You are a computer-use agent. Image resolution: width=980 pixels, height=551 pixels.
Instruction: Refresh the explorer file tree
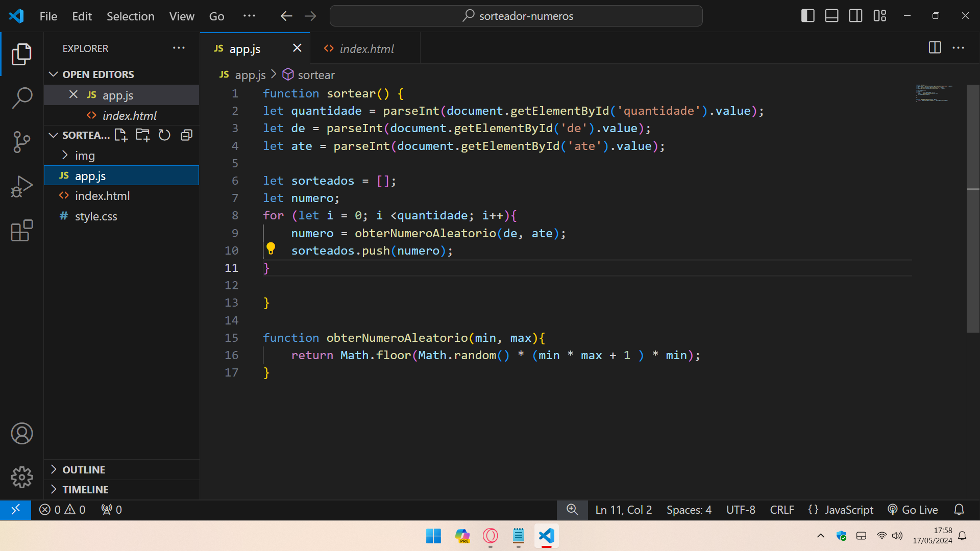(x=164, y=135)
